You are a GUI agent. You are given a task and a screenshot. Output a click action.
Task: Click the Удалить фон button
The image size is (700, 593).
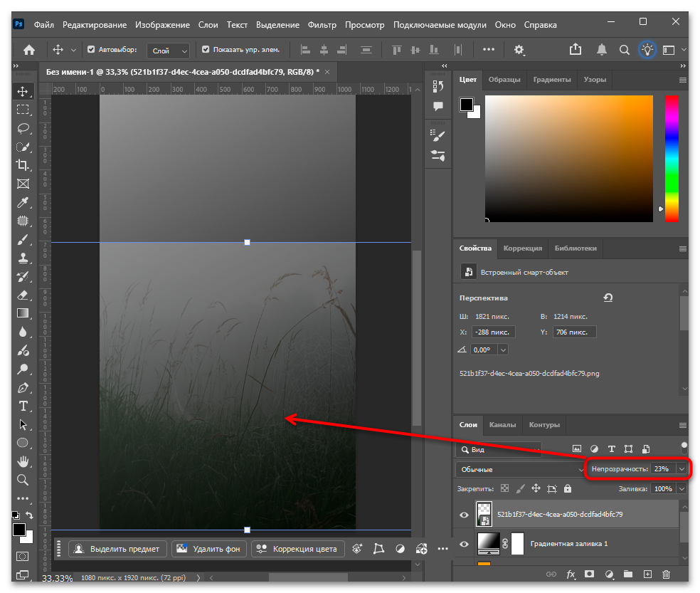pos(209,549)
